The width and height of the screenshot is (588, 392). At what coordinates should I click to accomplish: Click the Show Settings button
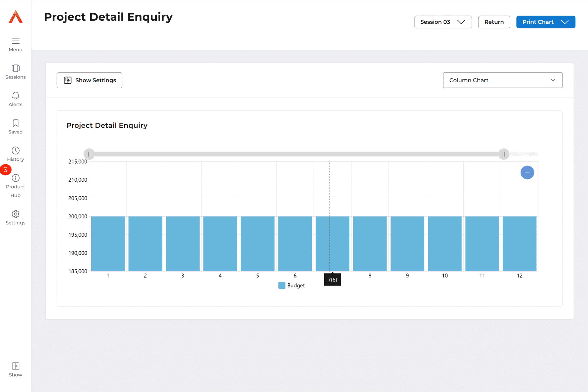point(89,80)
